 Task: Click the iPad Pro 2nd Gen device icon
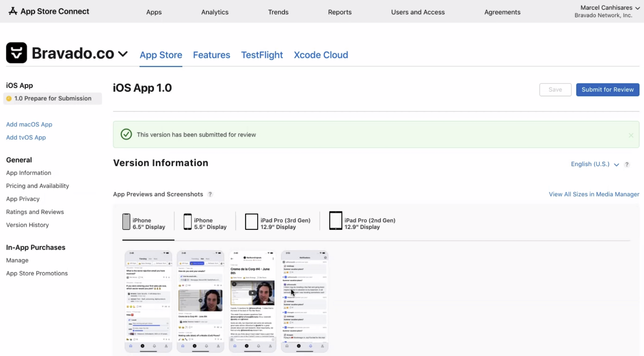point(336,221)
